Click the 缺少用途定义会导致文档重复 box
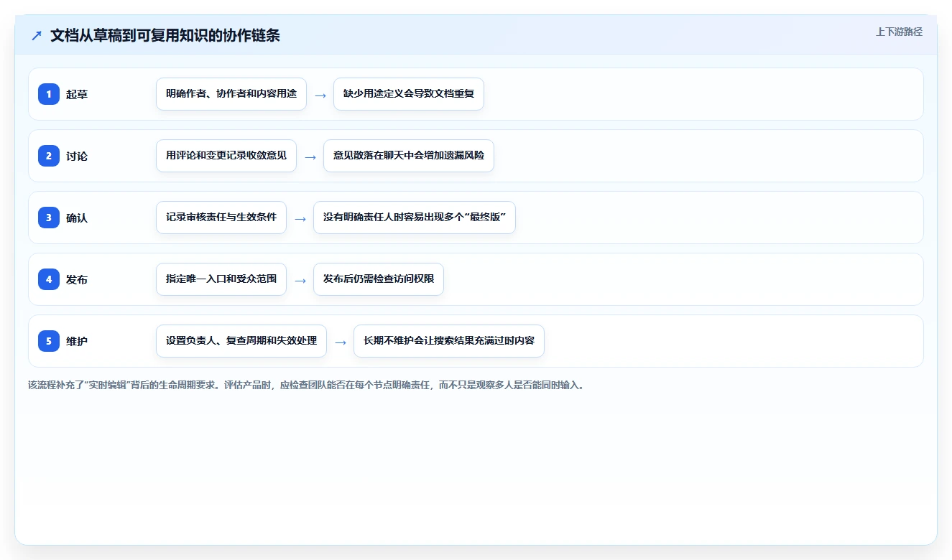 409,94
